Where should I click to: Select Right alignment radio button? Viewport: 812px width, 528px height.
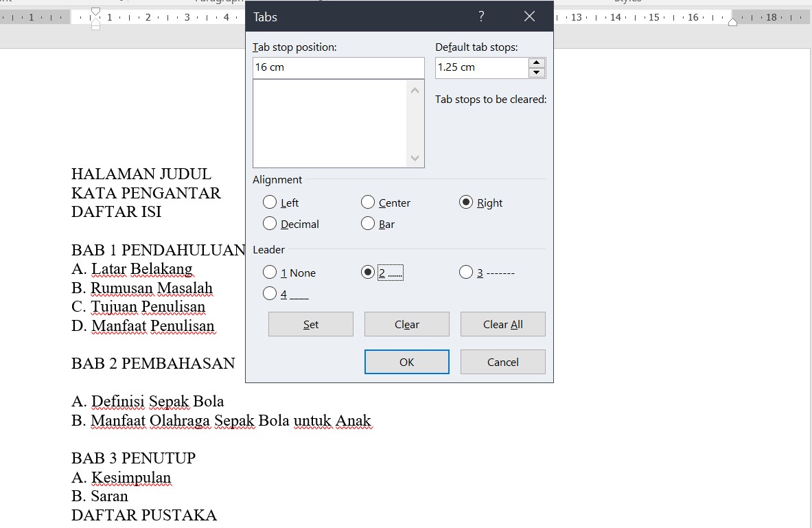(x=466, y=202)
